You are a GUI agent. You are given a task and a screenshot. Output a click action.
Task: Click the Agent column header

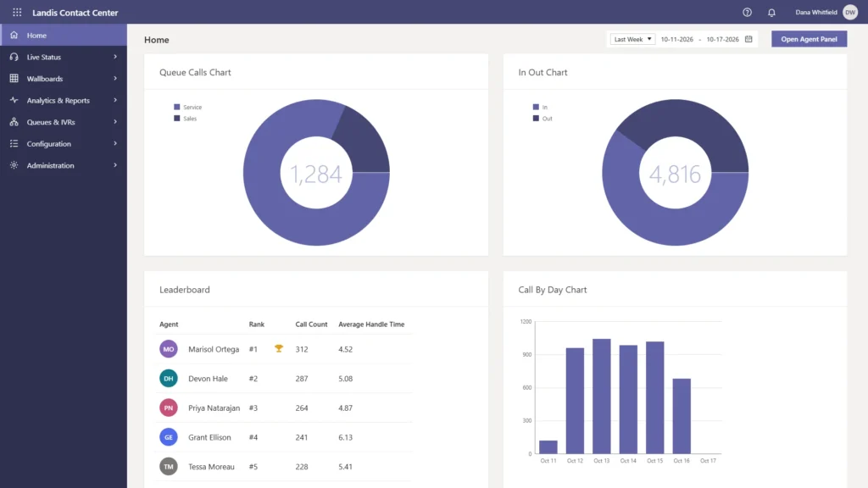coord(169,324)
